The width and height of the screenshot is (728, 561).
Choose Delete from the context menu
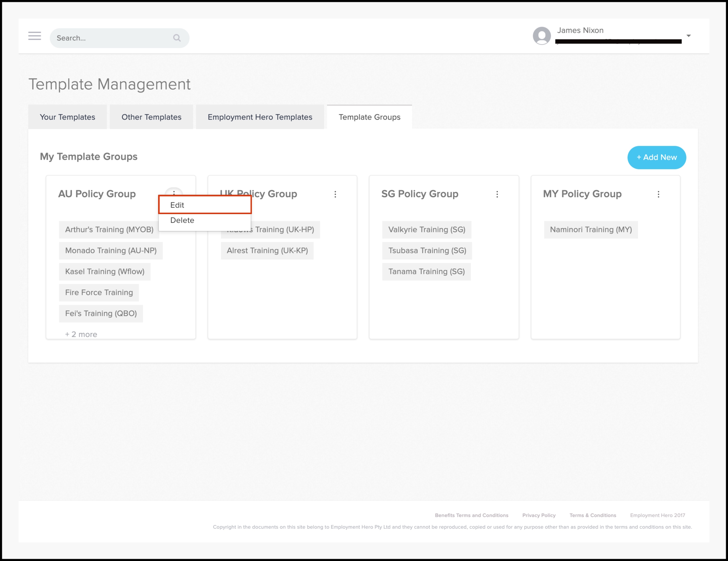182,220
